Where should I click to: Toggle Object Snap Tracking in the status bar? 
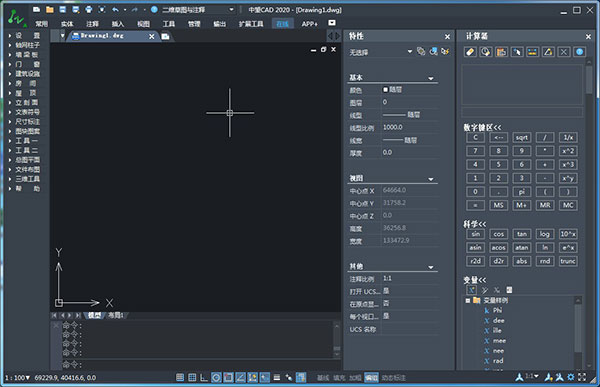click(x=240, y=377)
